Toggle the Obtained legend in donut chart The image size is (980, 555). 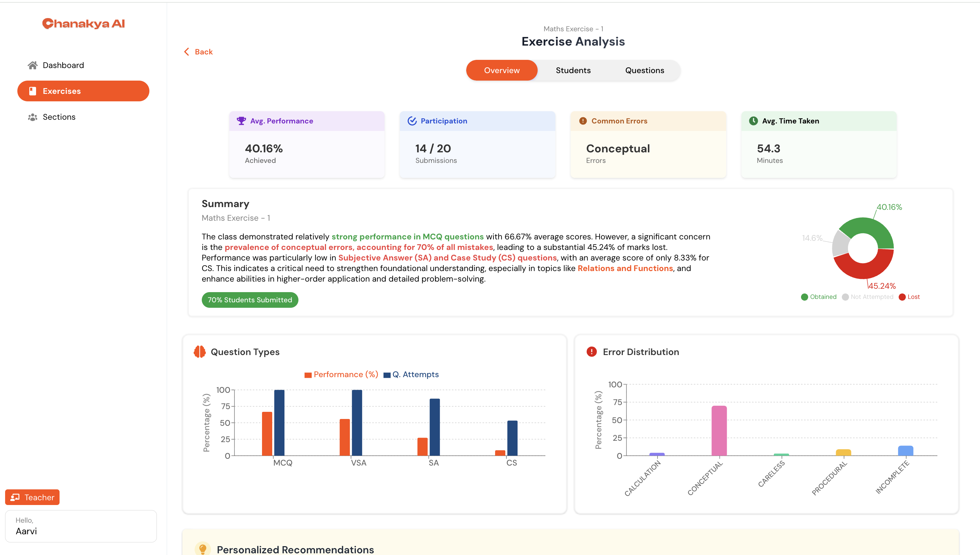818,297
